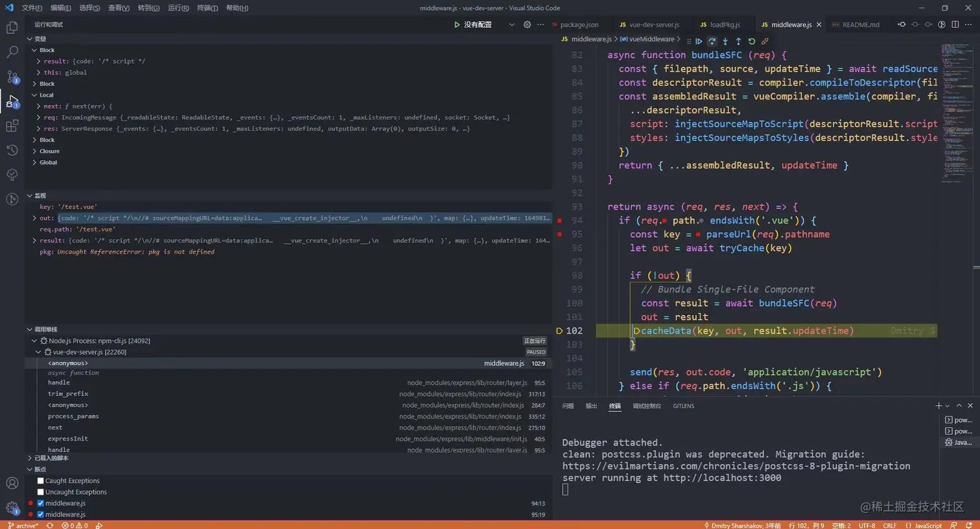Close the middleware.js editor tab

(819, 25)
